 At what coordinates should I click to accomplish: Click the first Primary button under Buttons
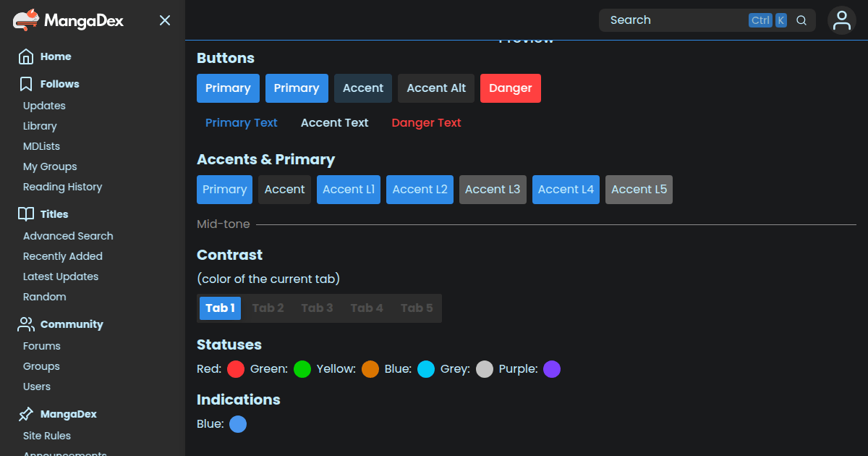click(x=228, y=88)
